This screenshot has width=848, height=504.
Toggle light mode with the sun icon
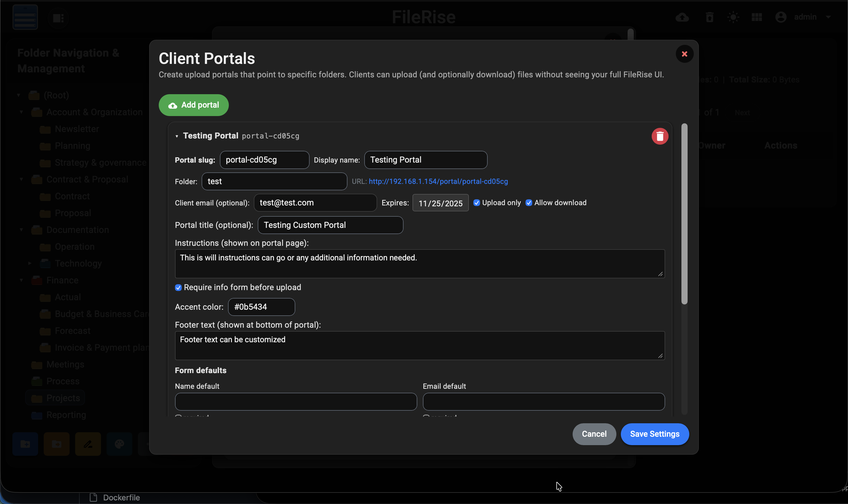[x=733, y=17]
